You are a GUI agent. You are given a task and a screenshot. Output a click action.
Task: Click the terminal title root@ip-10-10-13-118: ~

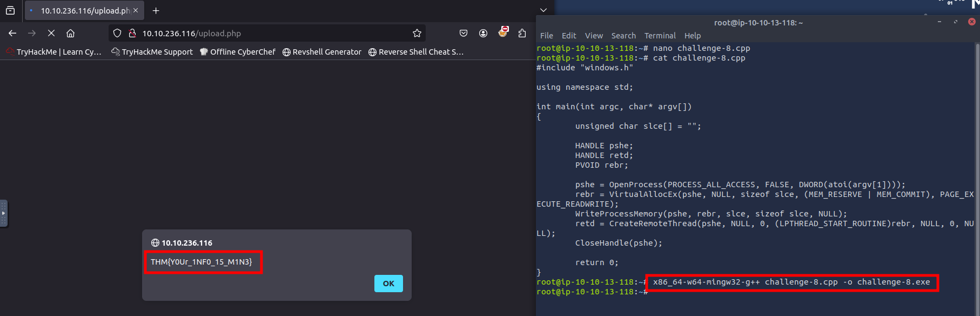pyautogui.click(x=759, y=23)
